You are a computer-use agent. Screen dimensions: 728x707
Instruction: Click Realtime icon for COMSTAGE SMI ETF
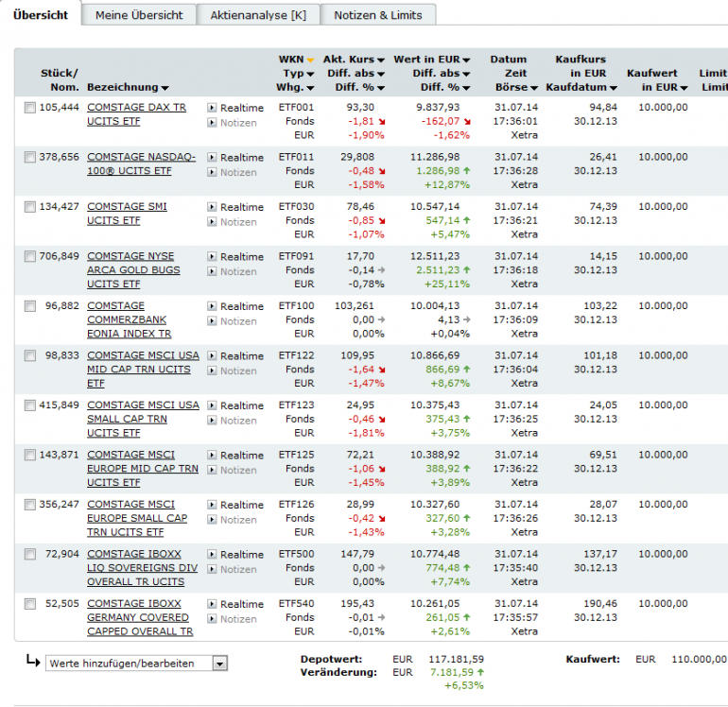(x=212, y=207)
